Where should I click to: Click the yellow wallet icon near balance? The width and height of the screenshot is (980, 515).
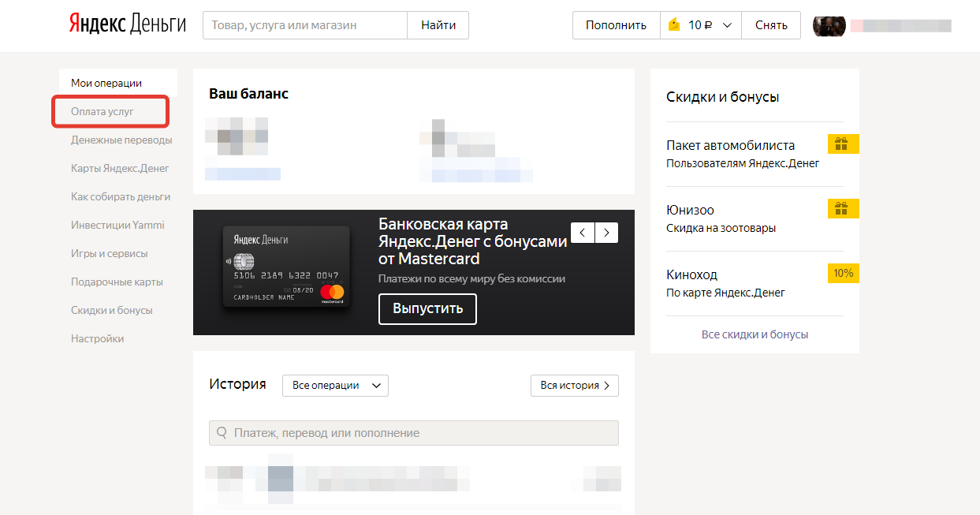(x=673, y=25)
